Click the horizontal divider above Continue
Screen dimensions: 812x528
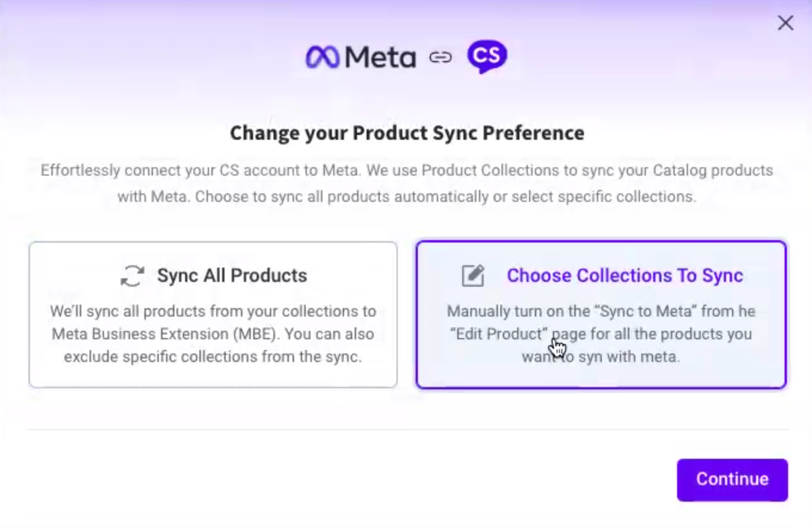[x=407, y=429]
